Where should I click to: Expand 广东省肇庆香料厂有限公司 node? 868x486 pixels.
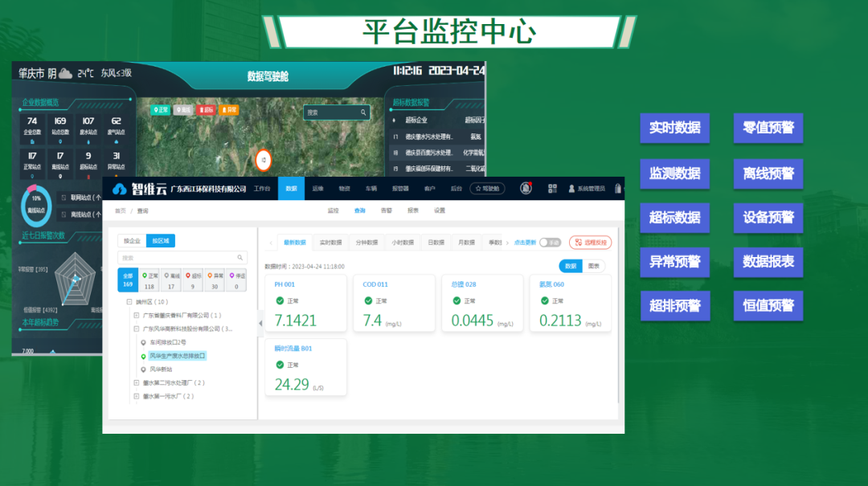[137, 316]
